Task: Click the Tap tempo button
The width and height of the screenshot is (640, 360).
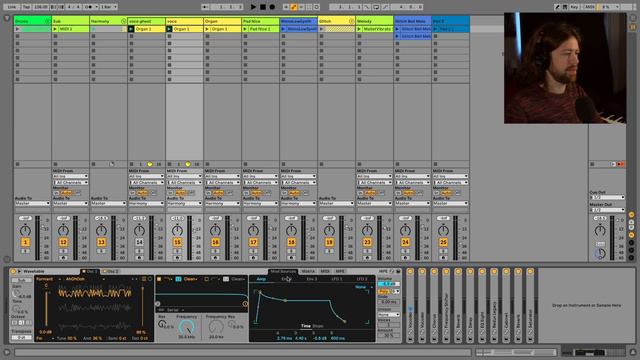Action: pyautogui.click(x=26, y=7)
